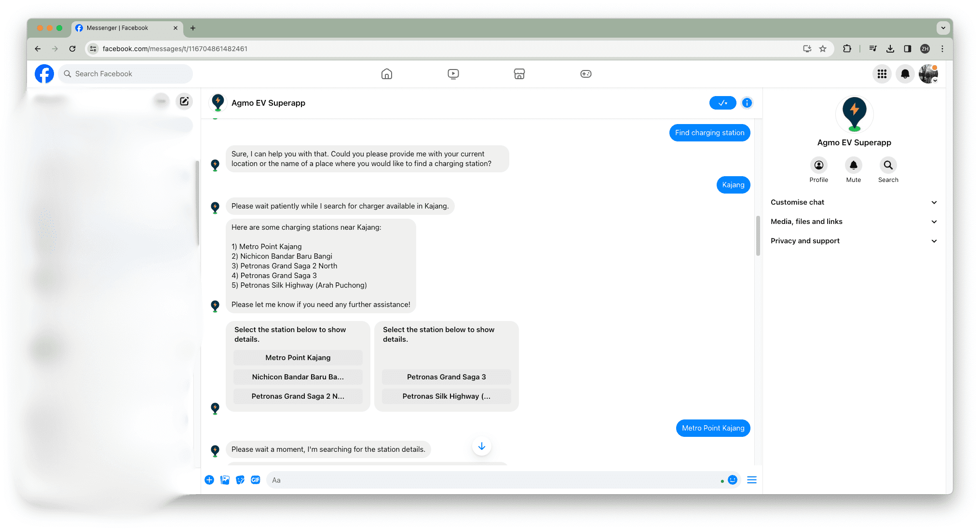Click the Search Facebook field

(x=125, y=74)
